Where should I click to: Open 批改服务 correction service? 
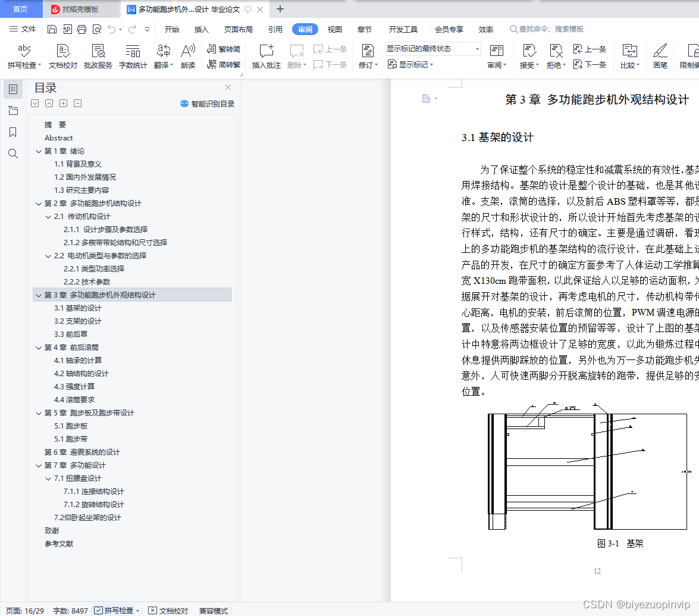(98, 56)
